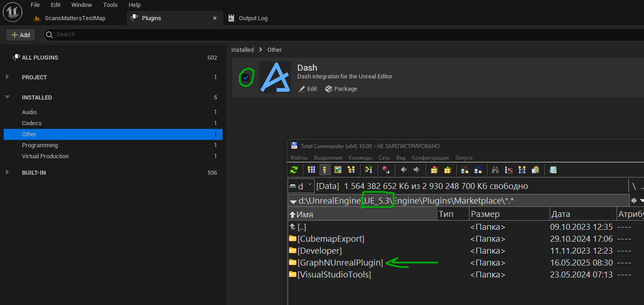Image resolution: width=644 pixels, height=305 pixels.
Task: Click the refresh icon in Total Commander toolbar
Action: 294,170
